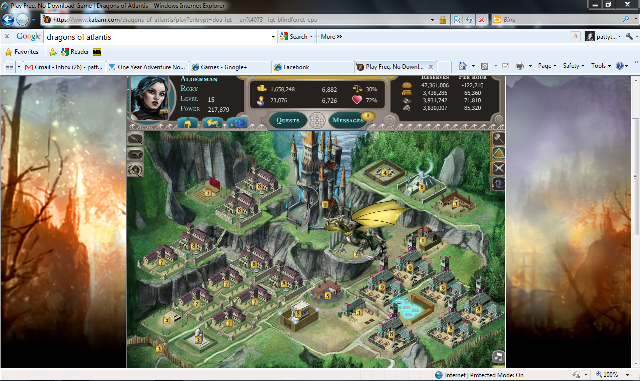Open the recent pages dropdown beside Forward
This screenshot has width=640, height=381.
point(33,19)
